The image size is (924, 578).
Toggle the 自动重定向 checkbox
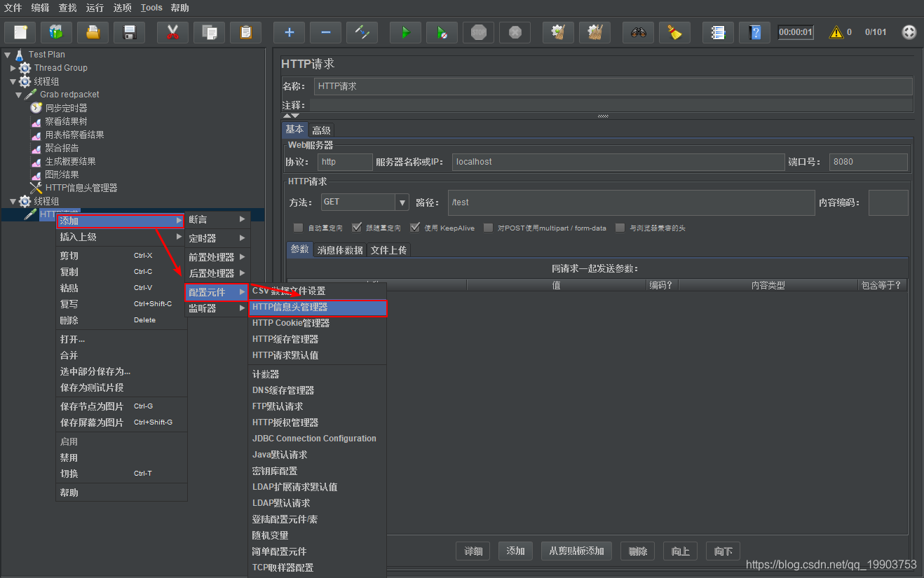(x=298, y=228)
